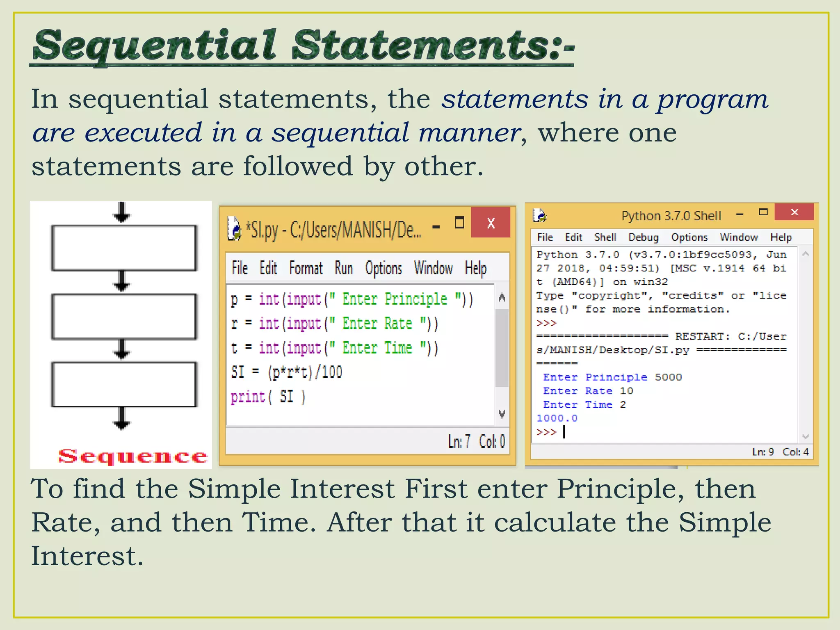The image size is (840, 630).
Task: Open the Format menu in the editor
Action: click(x=306, y=268)
